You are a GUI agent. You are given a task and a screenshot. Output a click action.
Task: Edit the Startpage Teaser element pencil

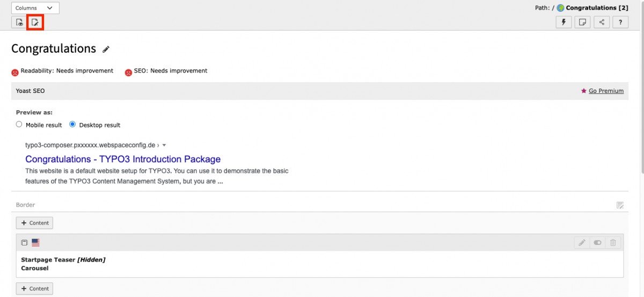click(582, 243)
